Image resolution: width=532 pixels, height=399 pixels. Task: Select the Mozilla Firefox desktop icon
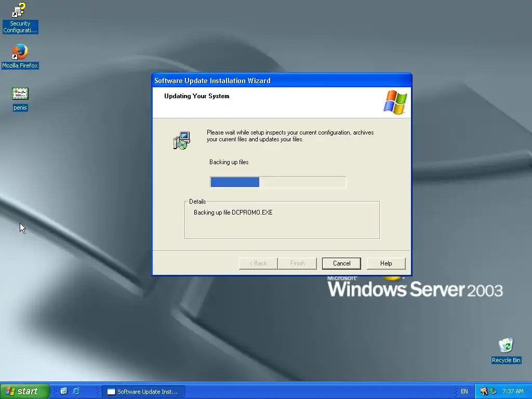[x=20, y=56]
